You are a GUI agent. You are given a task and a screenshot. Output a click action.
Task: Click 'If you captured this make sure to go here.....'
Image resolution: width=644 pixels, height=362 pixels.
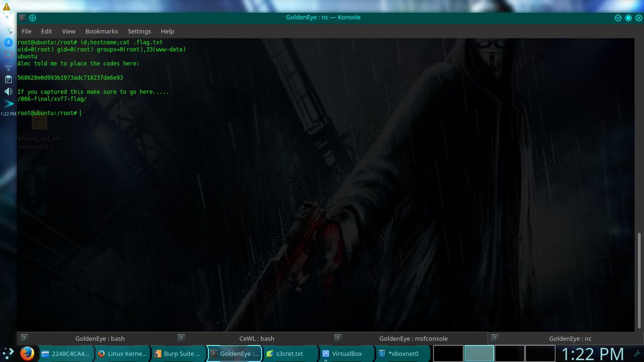pos(93,92)
